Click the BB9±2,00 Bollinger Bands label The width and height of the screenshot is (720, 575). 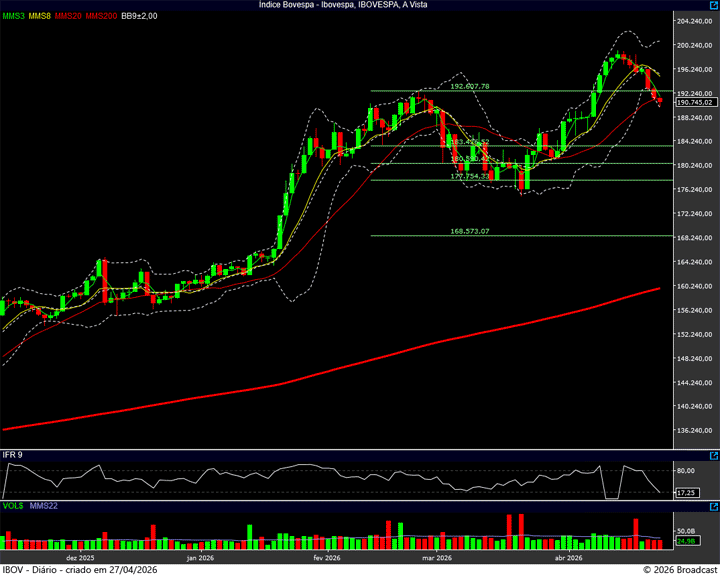click(x=140, y=17)
